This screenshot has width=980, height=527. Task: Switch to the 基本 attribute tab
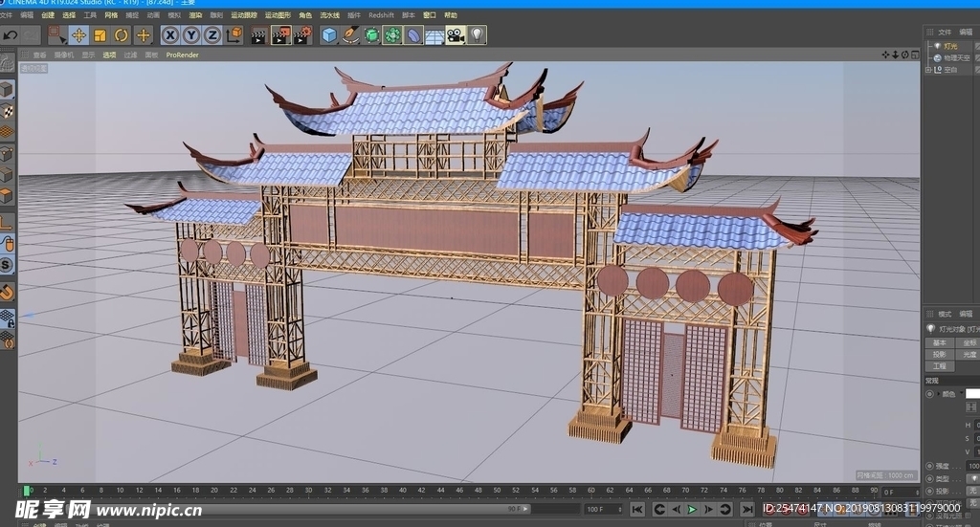pyautogui.click(x=940, y=342)
